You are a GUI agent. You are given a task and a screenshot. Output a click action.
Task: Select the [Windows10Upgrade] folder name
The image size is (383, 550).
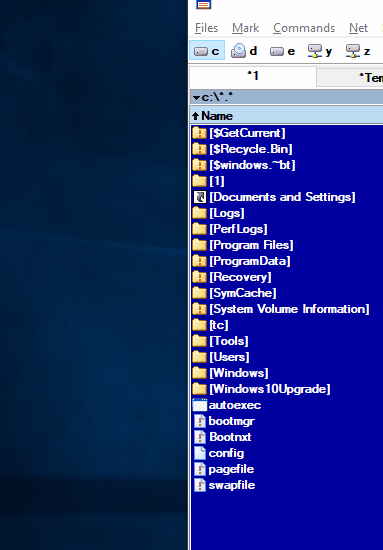270,389
